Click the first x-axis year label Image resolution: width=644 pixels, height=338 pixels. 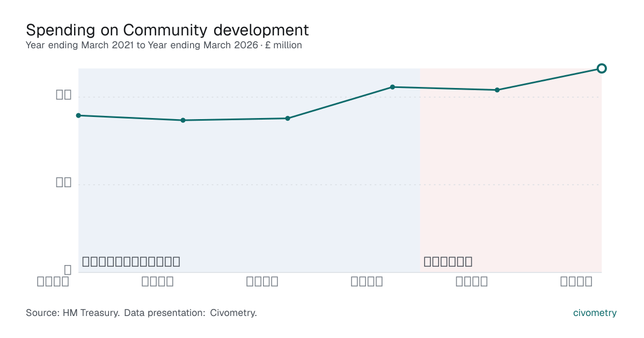53,281
